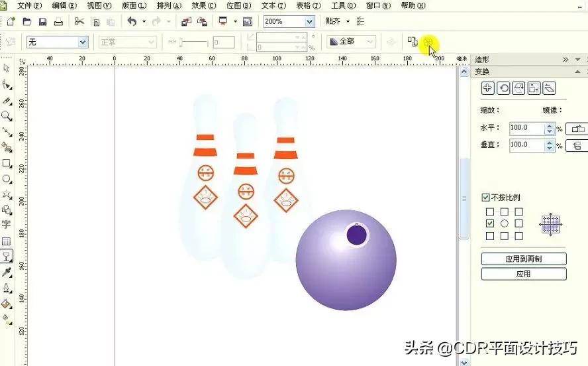Click the Export icon
The height and width of the screenshot is (366, 588).
pos(202,22)
